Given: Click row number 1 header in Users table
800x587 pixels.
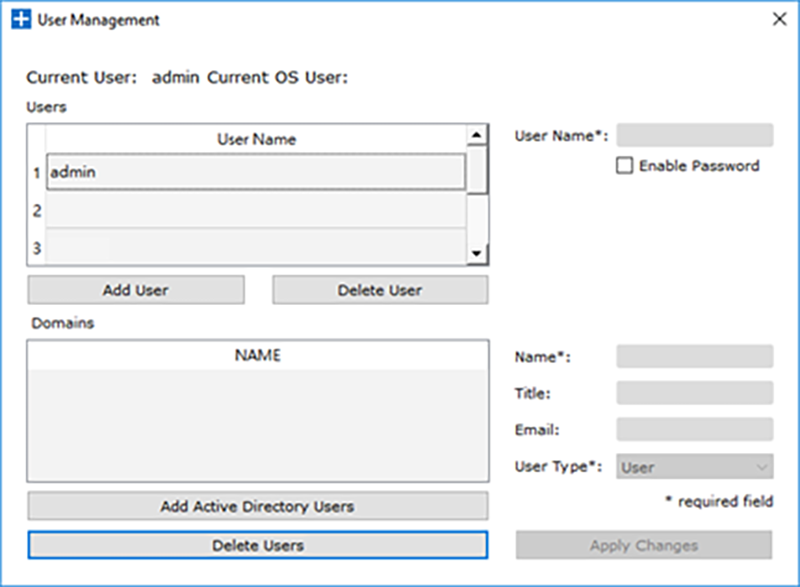Looking at the screenshot, I should coord(37,172).
